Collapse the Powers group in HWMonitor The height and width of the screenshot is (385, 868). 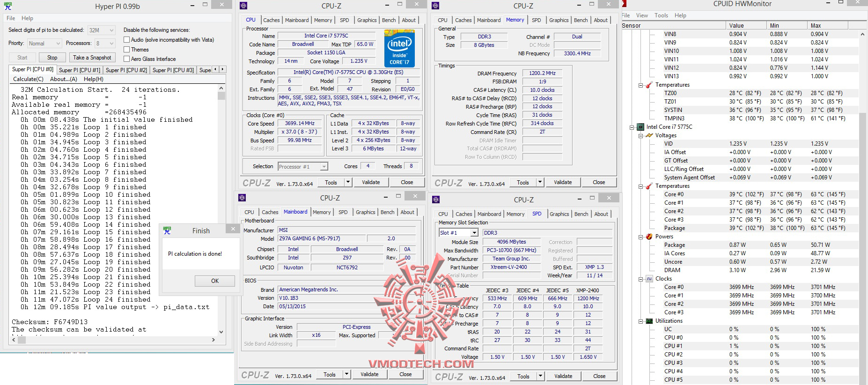[x=640, y=237]
